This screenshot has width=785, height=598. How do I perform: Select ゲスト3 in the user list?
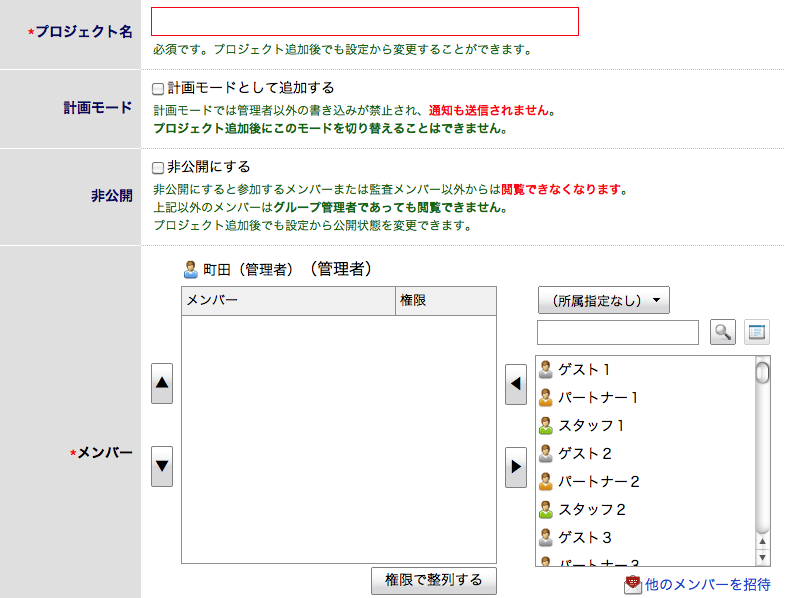coord(645,538)
